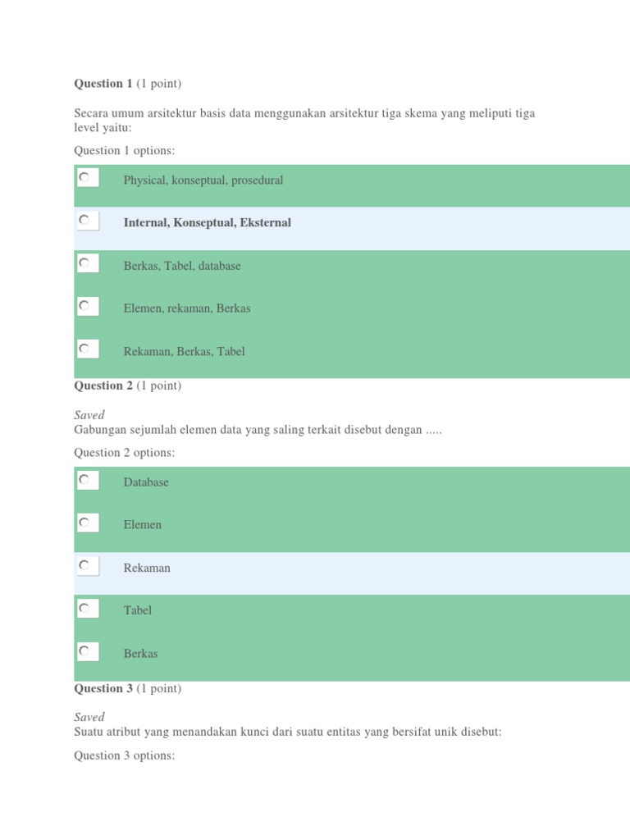The image size is (630, 840).
Task: Click the 'Rekaman' answer text in Question 2
Action: (x=147, y=568)
